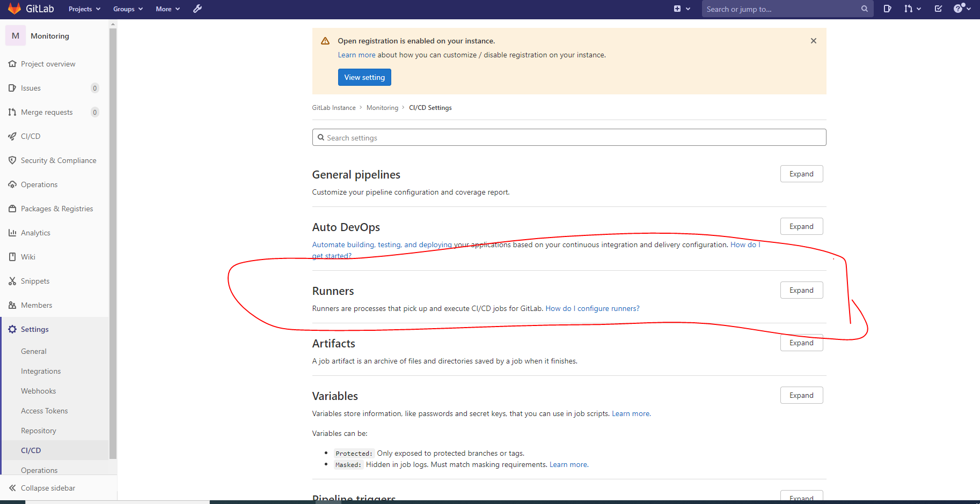Image resolution: width=980 pixels, height=504 pixels.
Task: Open the Projects menu
Action: pos(84,9)
